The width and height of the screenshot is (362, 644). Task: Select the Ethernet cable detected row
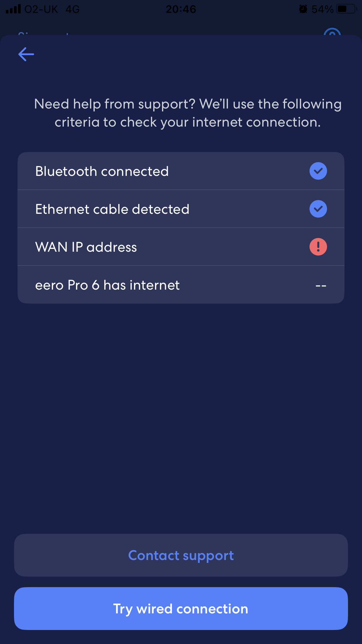181,209
